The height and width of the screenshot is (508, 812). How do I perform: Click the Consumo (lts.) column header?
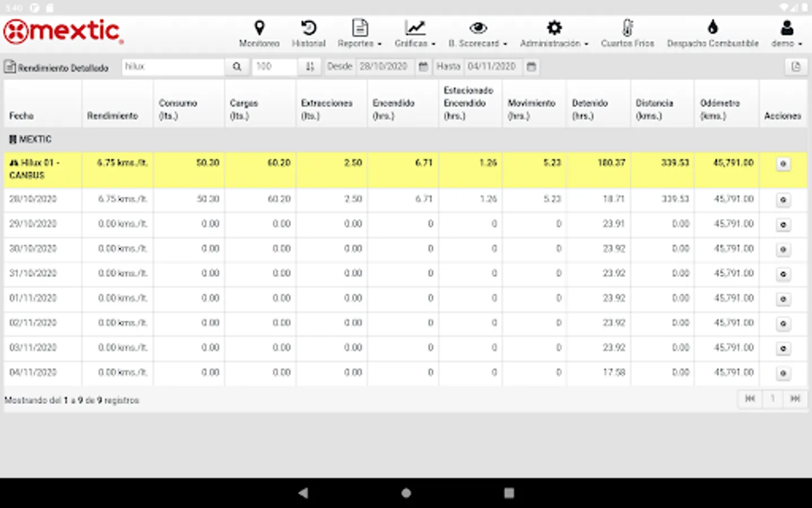189,103
